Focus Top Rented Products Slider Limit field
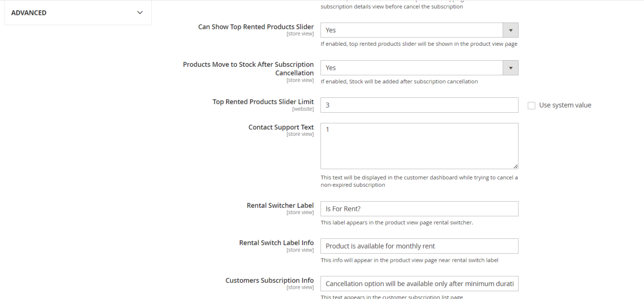The image size is (644, 299). point(419,105)
